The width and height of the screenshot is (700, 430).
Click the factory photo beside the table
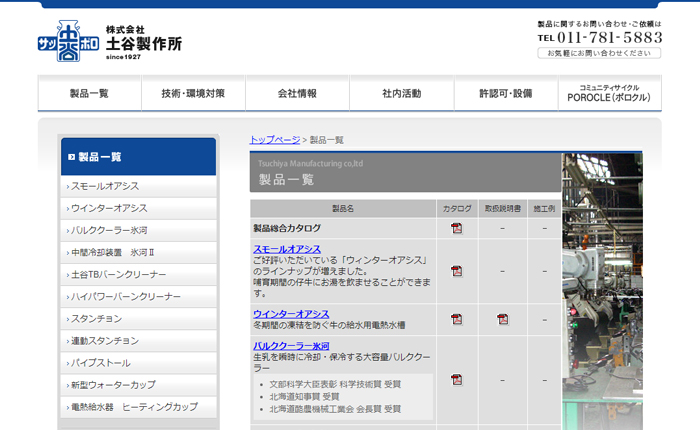(x=602, y=292)
